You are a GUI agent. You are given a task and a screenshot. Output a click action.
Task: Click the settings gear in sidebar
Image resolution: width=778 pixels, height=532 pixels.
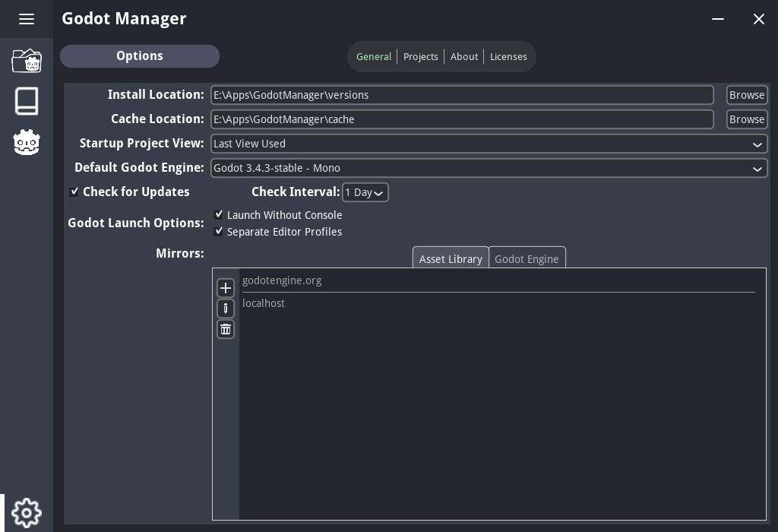27,513
